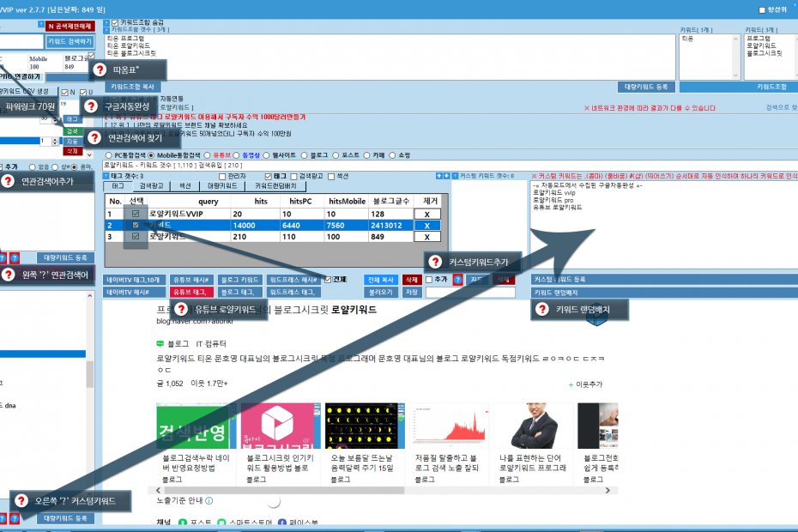Click right arrow of blog thumbnails scrollbar

pos(608,490)
